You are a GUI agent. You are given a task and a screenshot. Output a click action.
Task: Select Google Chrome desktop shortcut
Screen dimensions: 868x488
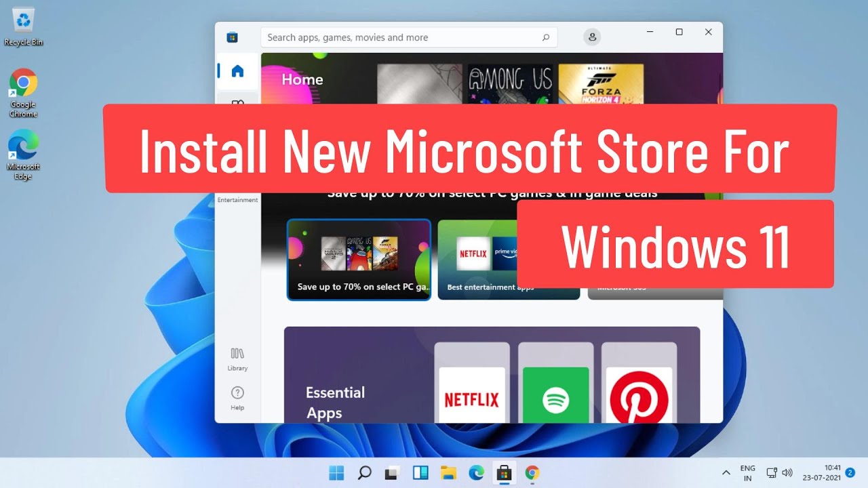pyautogui.click(x=23, y=93)
